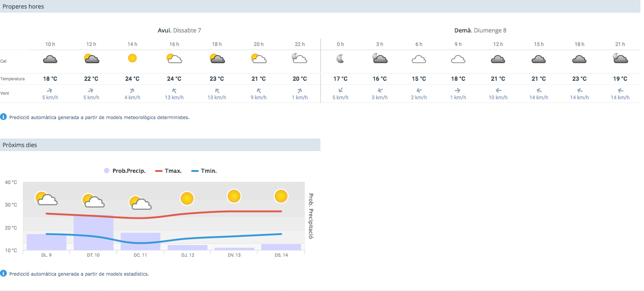
Task: Select the sun icon above DV. 13
Action: point(234,196)
